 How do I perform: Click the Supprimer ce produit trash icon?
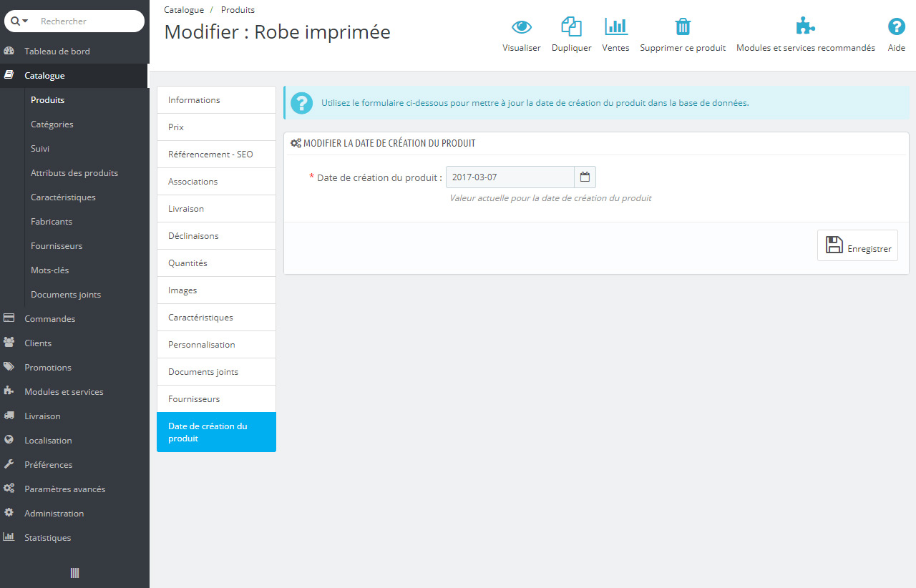tap(683, 27)
